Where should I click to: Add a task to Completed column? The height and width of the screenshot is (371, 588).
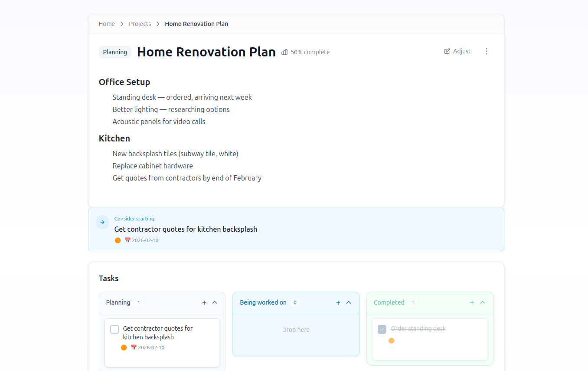(x=472, y=302)
